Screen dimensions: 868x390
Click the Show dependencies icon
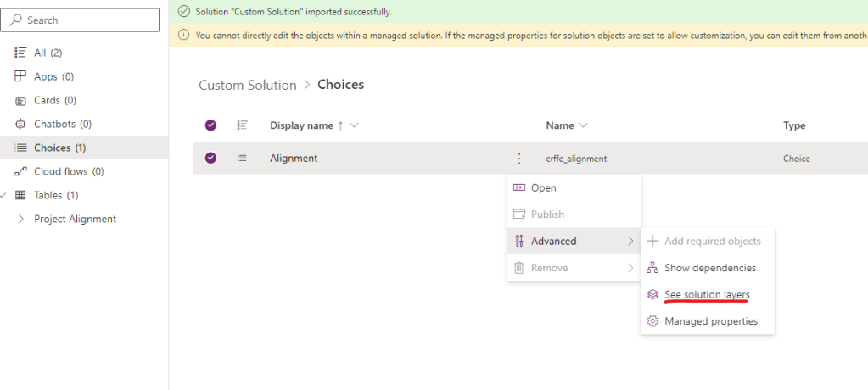coord(652,268)
